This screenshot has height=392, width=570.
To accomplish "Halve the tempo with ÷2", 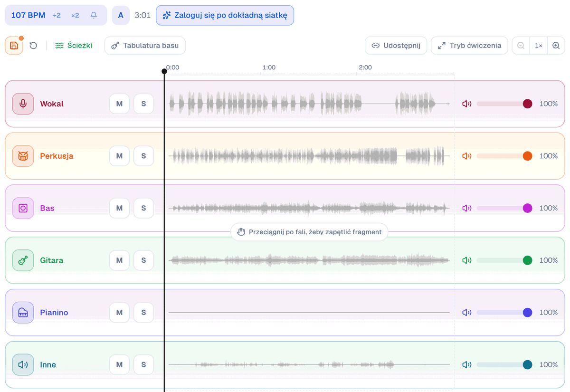I will (57, 15).
